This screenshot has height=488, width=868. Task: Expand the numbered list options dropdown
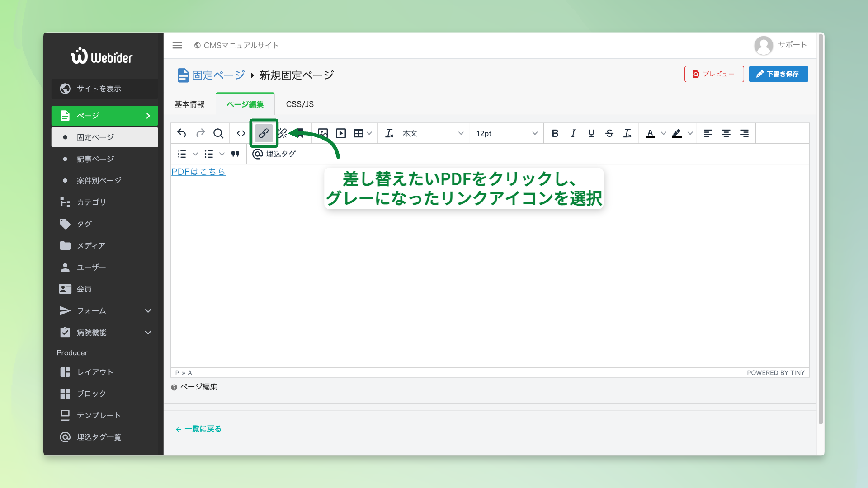195,154
